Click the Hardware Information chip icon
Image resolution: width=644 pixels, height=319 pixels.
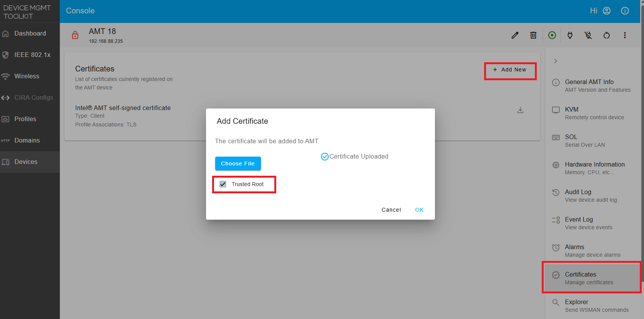click(556, 165)
